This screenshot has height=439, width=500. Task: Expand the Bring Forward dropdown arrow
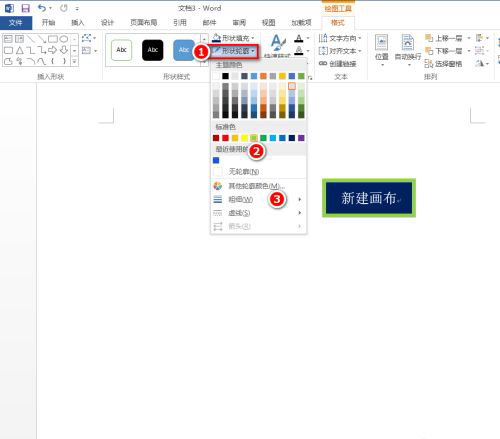[469, 38]
